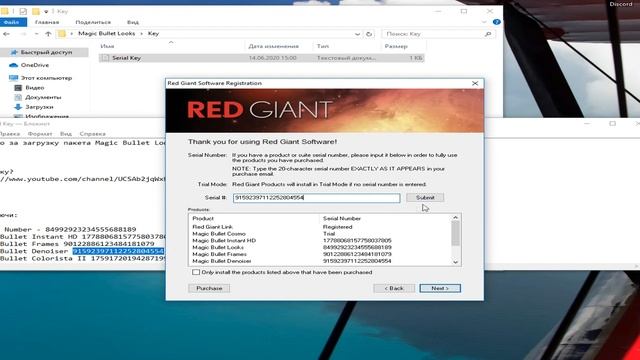
Task: Click Explorer back navigation arrow
Action: [6, 34]
